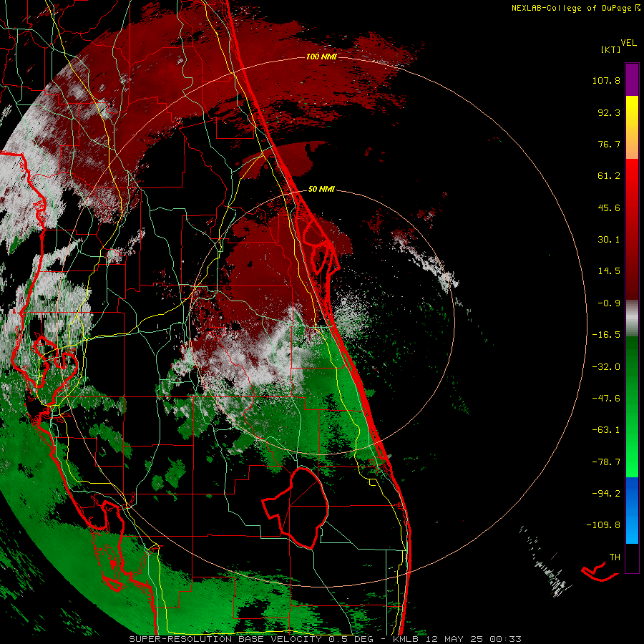Click the VEL legend title
644x644 pixels.
point(628,43)
